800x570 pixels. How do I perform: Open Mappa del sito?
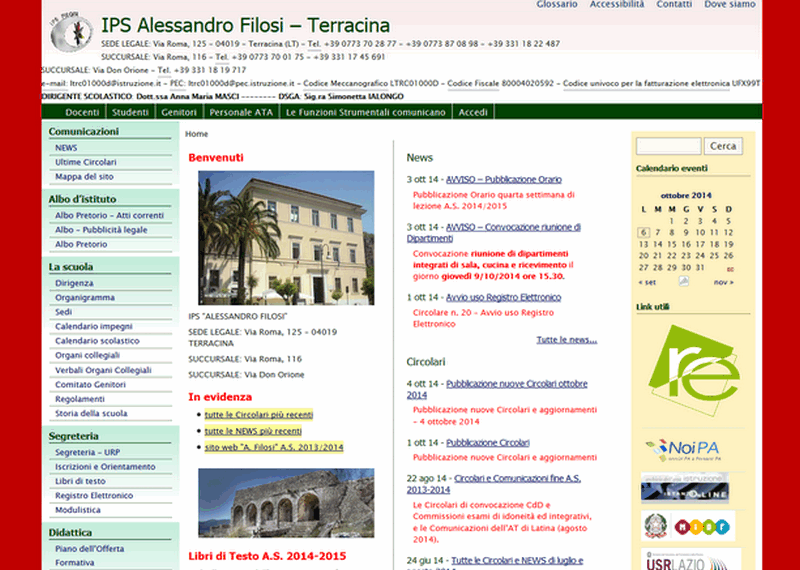coord(84,177)
